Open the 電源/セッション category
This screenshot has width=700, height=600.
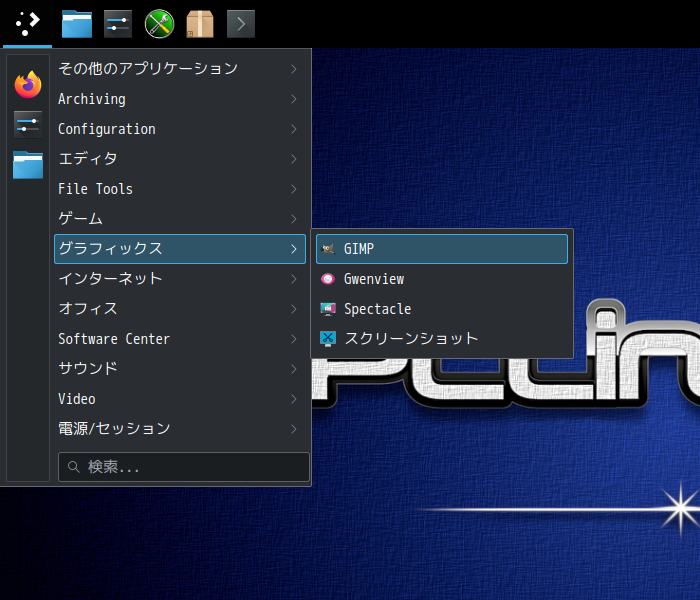[x=180, y=429]
